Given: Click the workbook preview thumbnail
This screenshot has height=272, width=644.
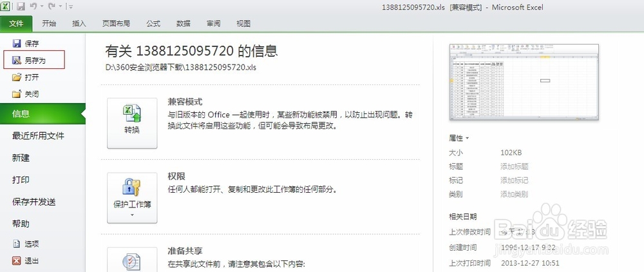Looking at the screenshot, I should (524, 82).
